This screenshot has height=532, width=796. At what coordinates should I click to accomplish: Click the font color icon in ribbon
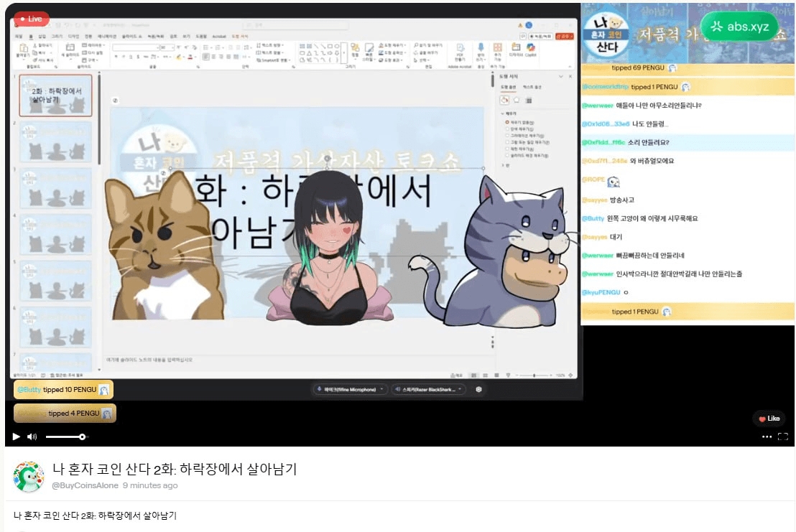190,57
